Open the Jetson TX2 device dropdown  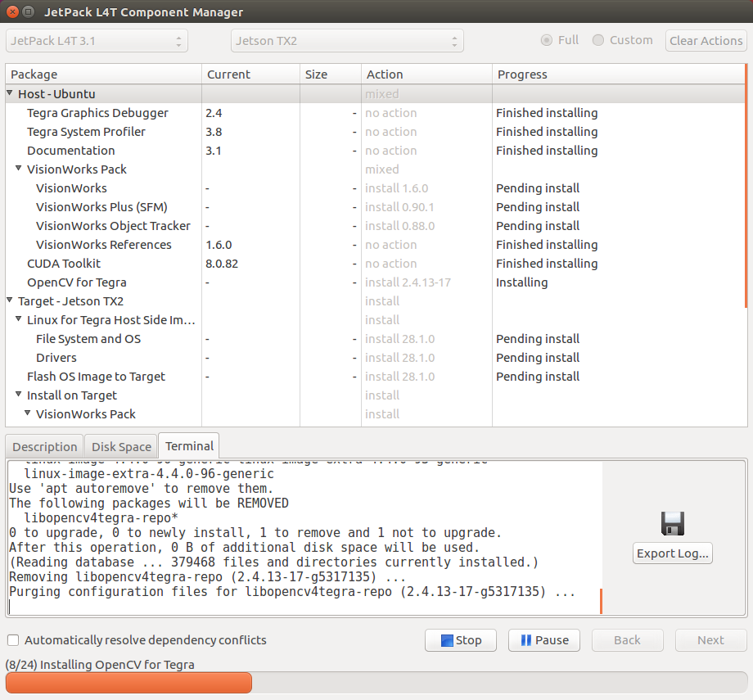(347, 41)
